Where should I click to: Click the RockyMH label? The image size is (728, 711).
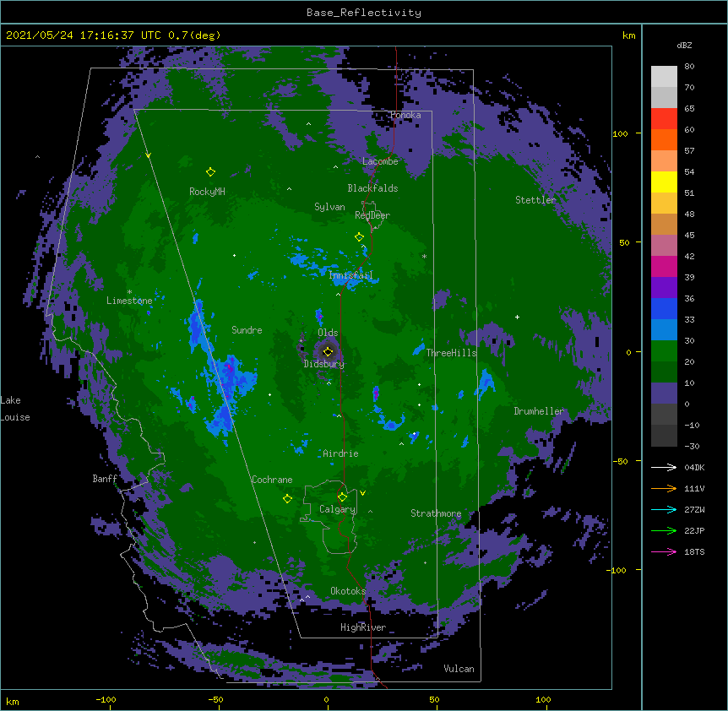207,192
